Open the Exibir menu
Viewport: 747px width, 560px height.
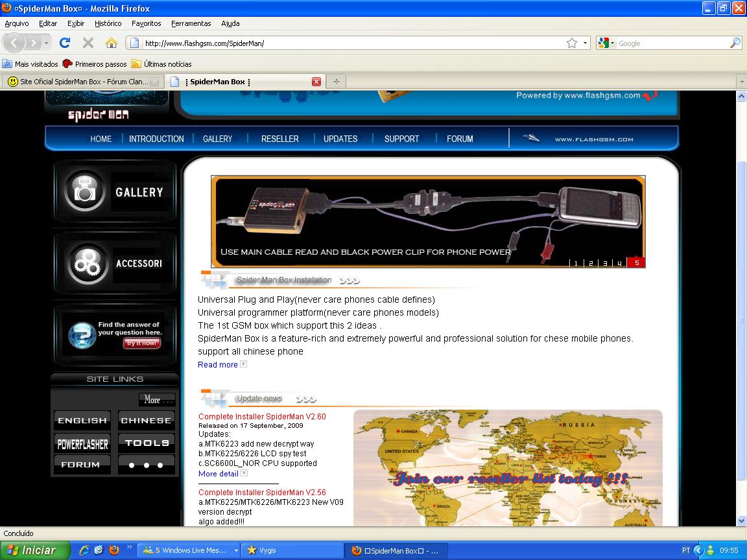point(76,23)
